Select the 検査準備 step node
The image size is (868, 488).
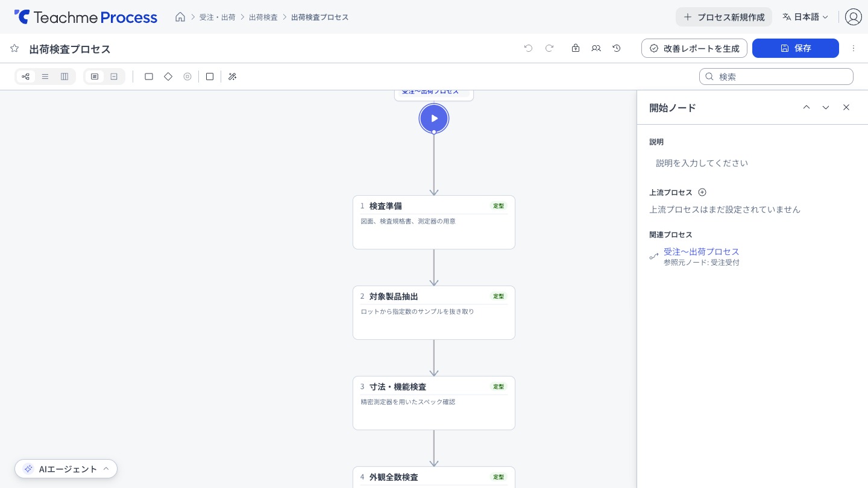434,222
